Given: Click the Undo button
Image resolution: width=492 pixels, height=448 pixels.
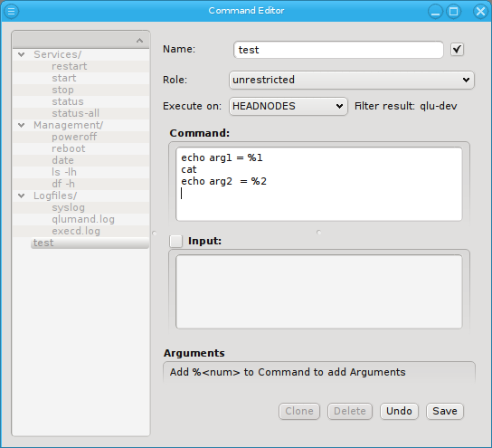Looking at the screenshot, I should click(x=399, y=411).
